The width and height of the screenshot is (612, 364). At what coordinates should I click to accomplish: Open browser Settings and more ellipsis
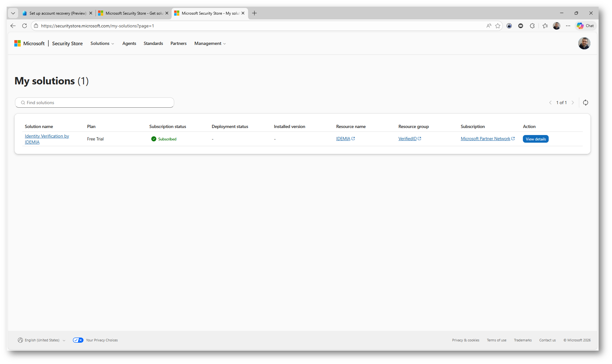tap(568, 26)
